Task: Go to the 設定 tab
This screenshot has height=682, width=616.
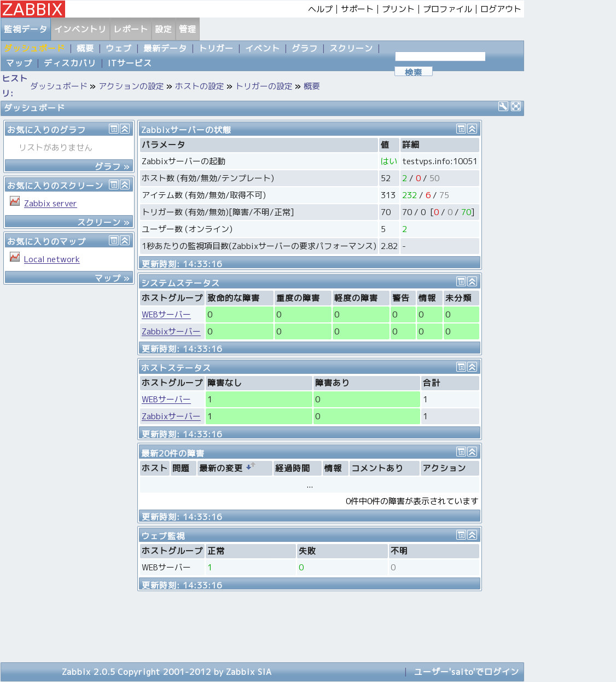Action: click(163, 29)
